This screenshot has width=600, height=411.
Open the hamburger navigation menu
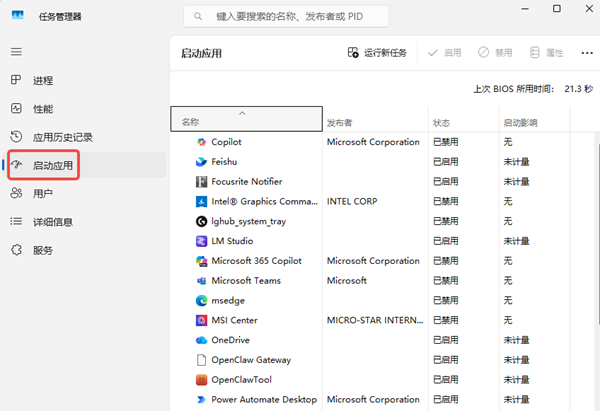(x=16, y=52)
